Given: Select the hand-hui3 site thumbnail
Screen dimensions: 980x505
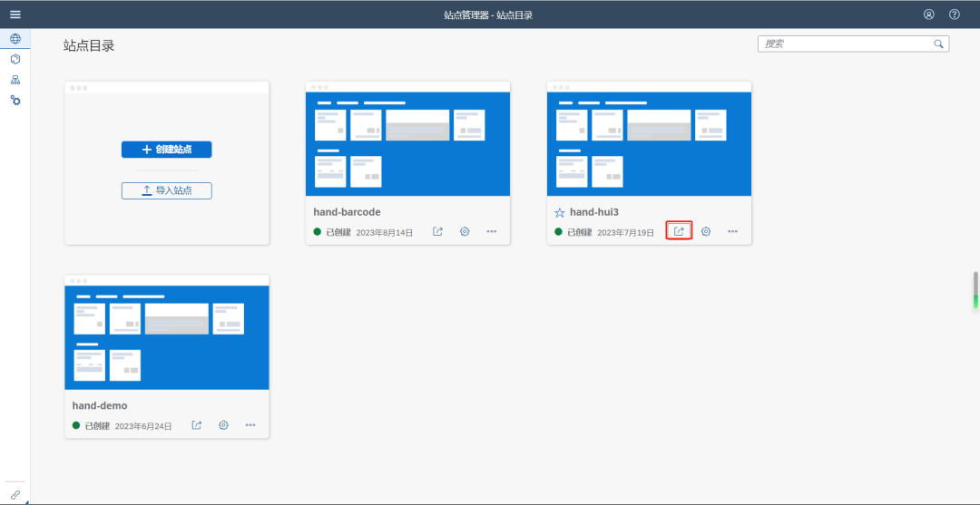Looking at the screenshot, I should (x=649, y=143).
